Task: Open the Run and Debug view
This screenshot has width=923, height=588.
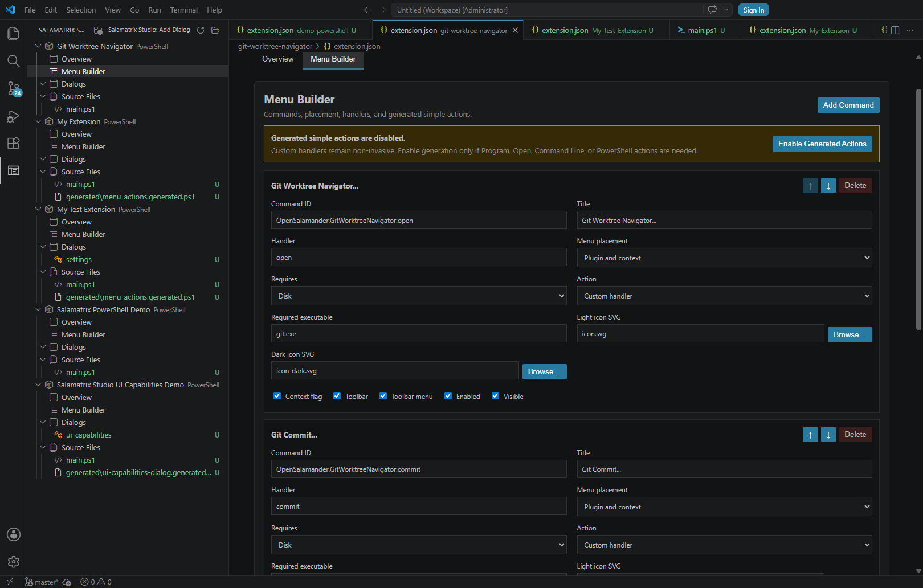Action: click(x=14, y=116)
